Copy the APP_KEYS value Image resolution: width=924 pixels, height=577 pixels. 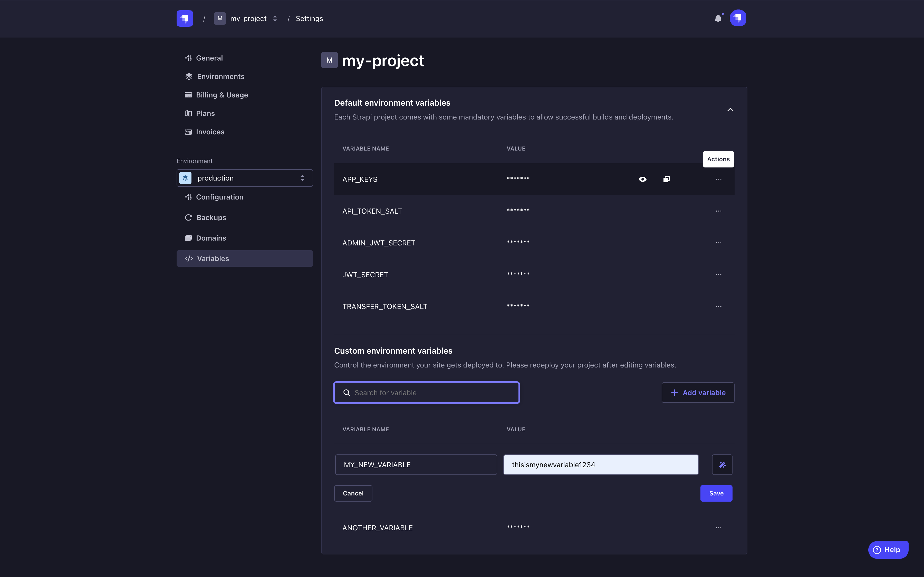coord(666,179)
